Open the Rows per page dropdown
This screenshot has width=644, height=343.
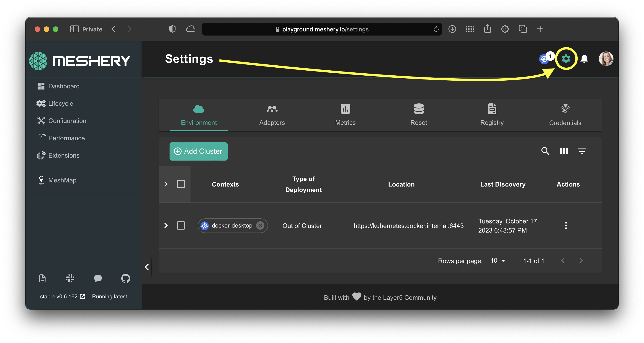coord(498,261)
